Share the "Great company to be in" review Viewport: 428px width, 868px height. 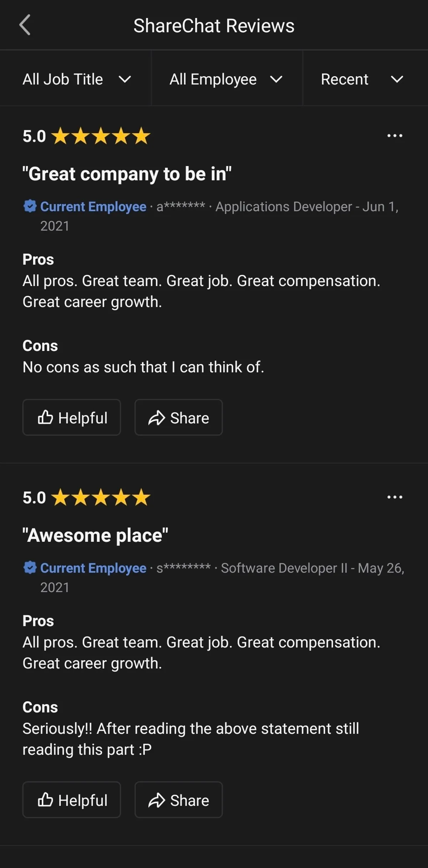tap(178, 418)
